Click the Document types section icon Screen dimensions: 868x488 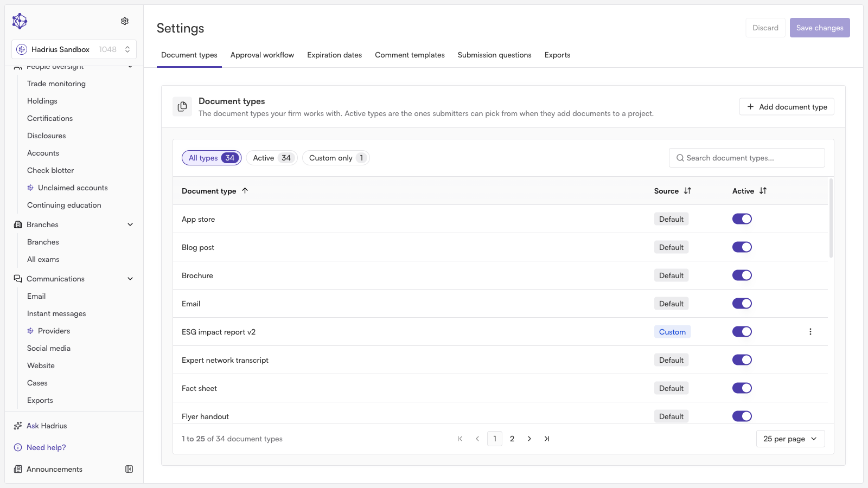[182, 107]
